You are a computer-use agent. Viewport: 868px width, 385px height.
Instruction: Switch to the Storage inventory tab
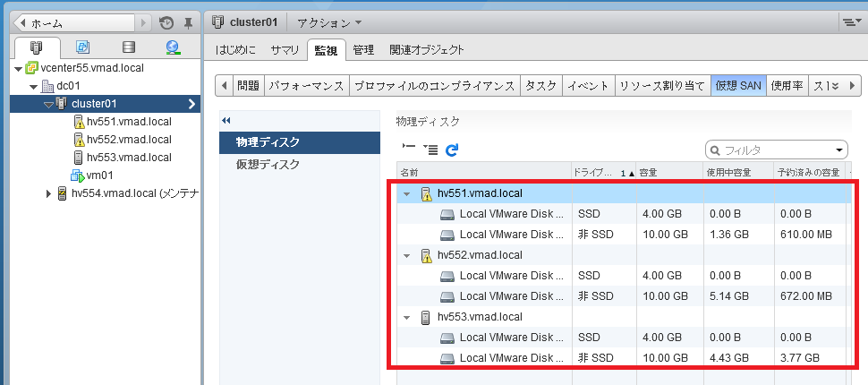[129, 47]
